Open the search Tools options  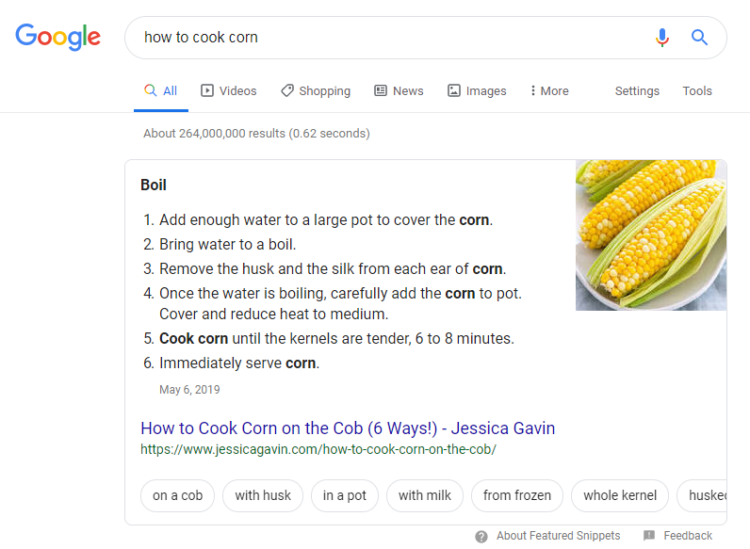[x=697, y=91]
